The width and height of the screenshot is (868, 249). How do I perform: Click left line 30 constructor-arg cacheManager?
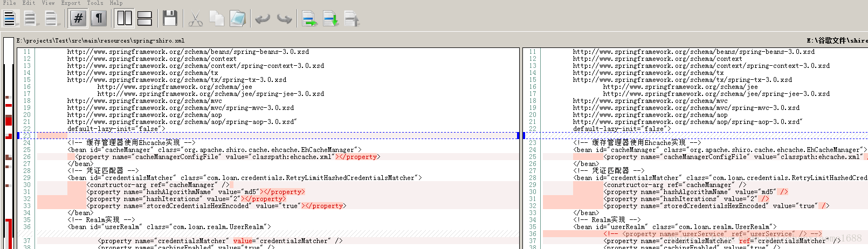tap(158, 185)
